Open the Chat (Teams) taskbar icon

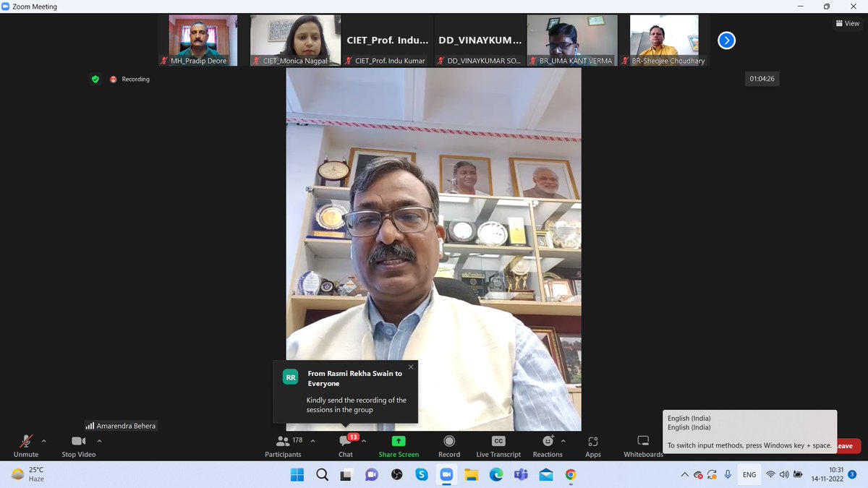[x=372, y=475]
